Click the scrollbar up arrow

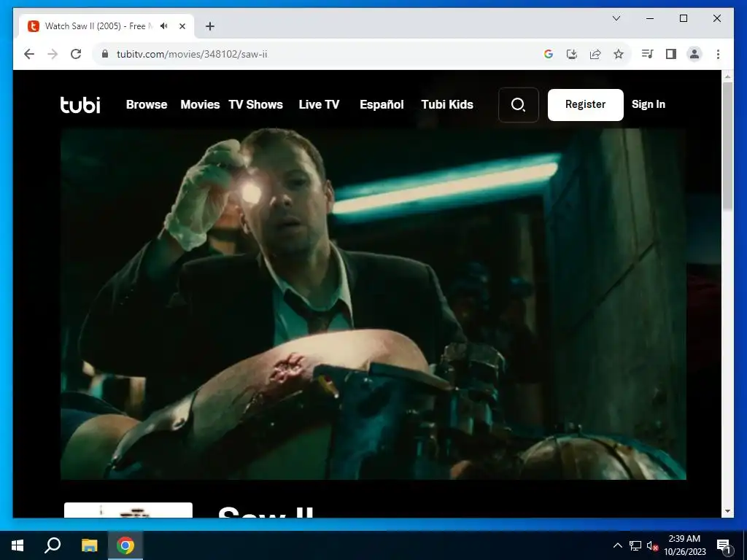click(727, 76)
